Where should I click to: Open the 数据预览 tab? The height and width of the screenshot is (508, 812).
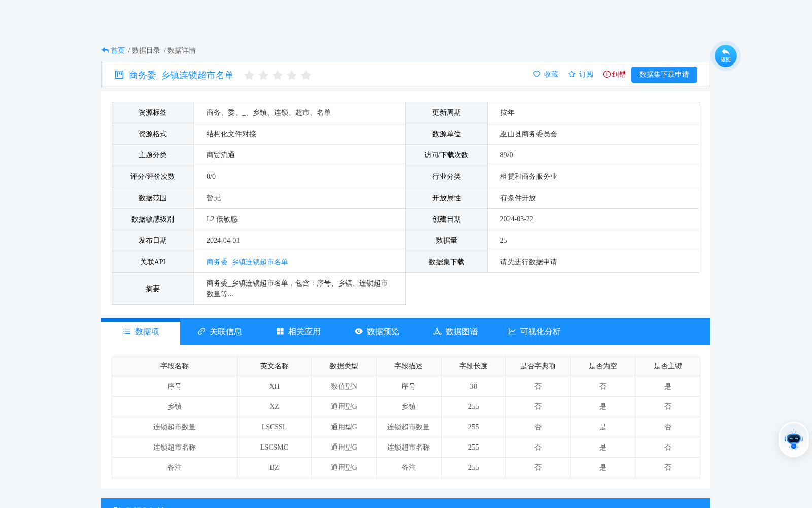click(377, 332)
